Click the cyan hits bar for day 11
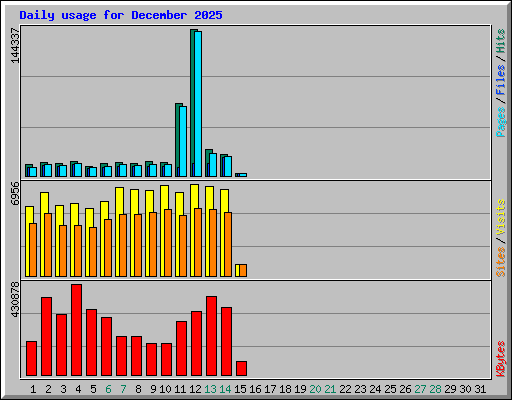This screenshot has height=400, width=512. pos(183,141)
